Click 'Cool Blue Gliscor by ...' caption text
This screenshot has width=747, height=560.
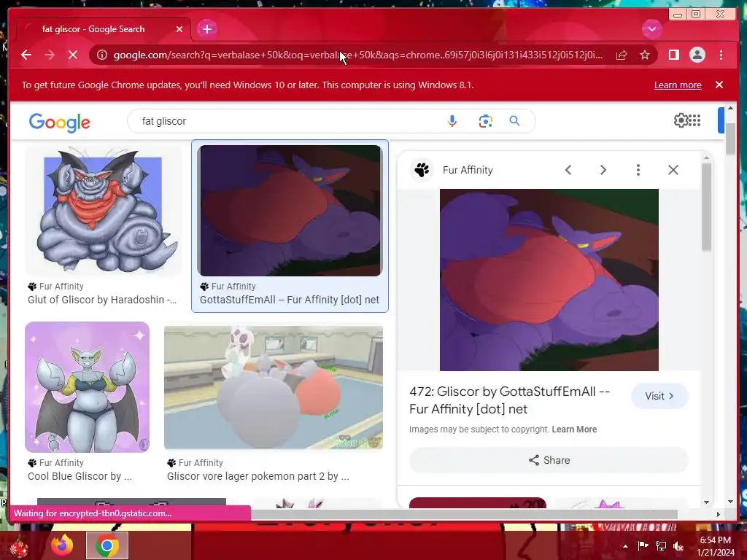[80, 475]
